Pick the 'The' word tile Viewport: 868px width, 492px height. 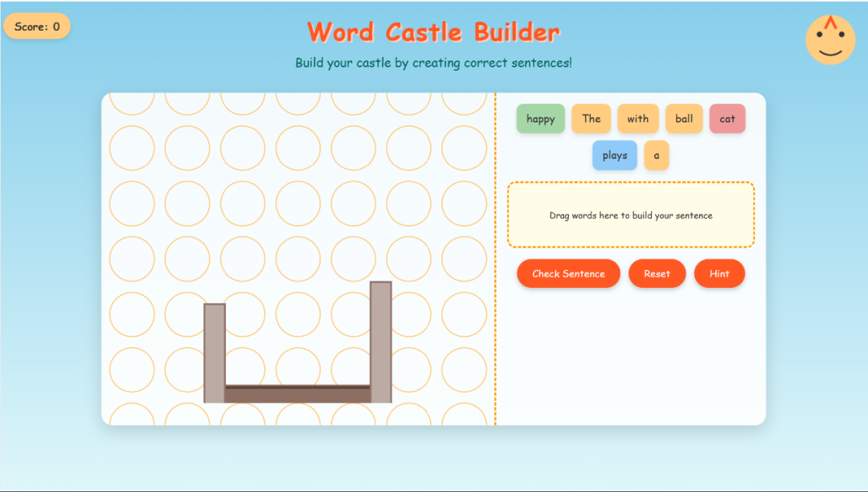coord(591,119)
